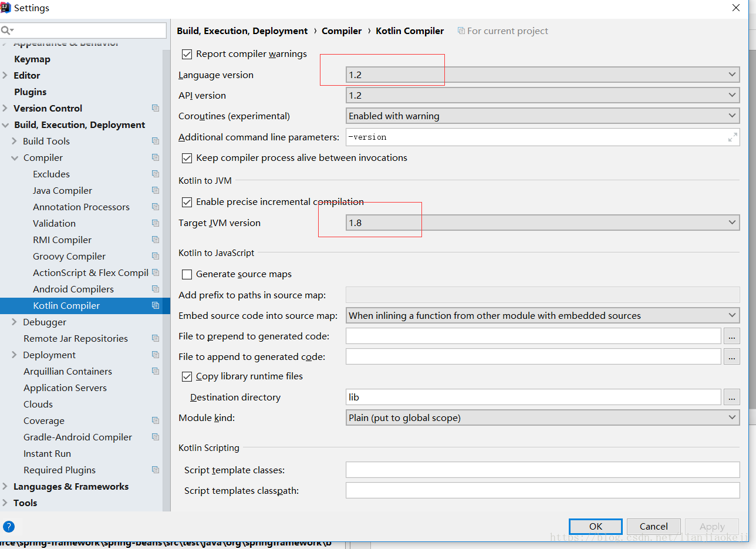756x549 pixels.
Task: Click project-level icon beside Version Control
Action: click(x=156, y=108)
